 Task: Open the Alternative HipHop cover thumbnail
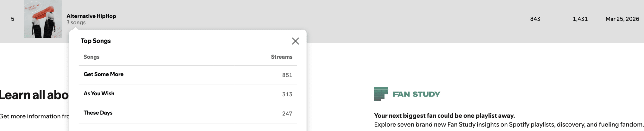pos(43,19)
